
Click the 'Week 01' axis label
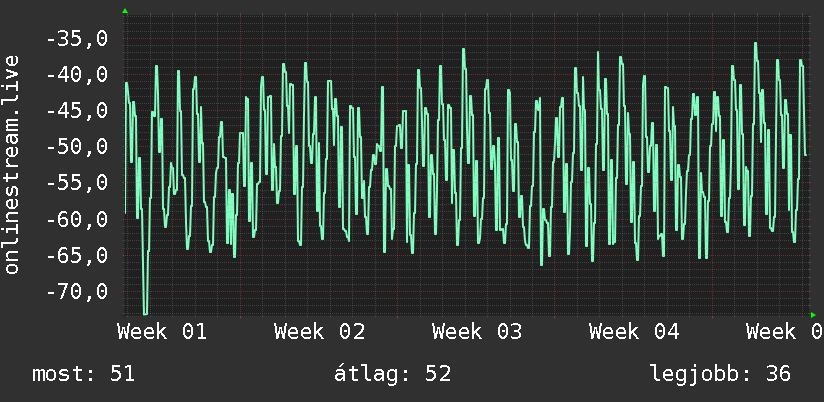coord(162,332)
